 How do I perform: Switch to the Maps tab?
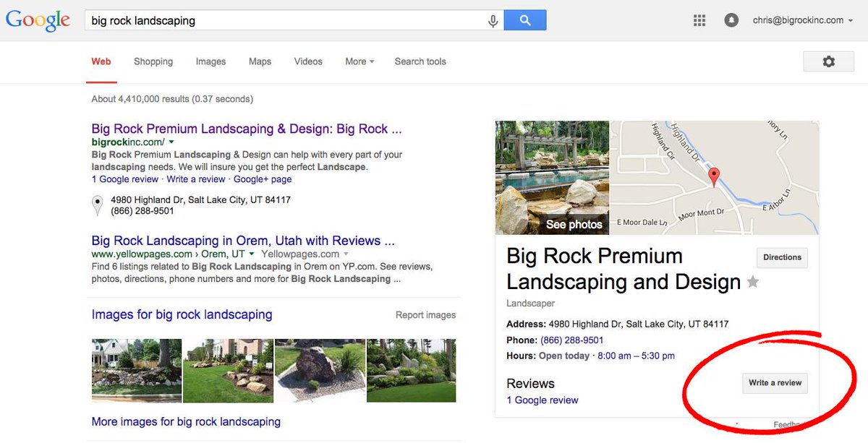[x=260, y=61]
